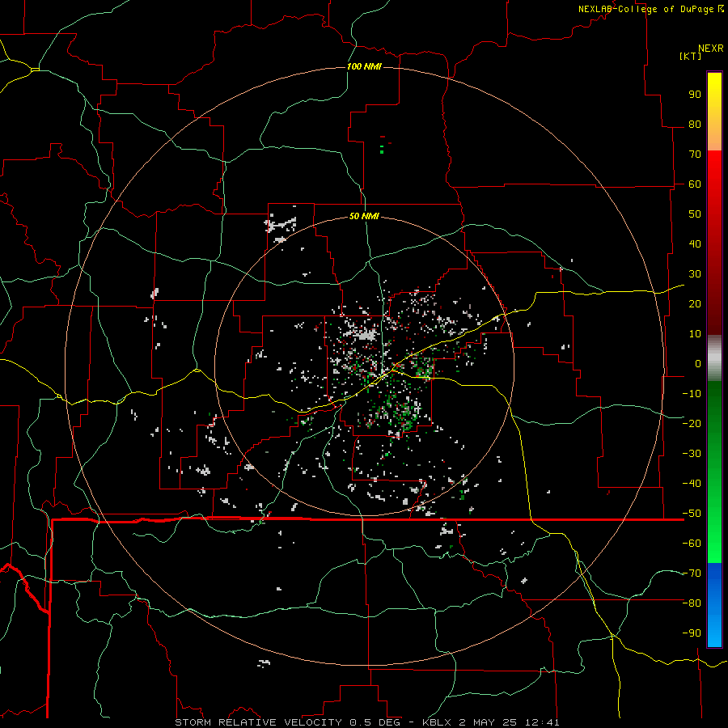Click the -80 value on velocity scale
This screenshot has width=728, height=728.
click(x=692, y=603)
